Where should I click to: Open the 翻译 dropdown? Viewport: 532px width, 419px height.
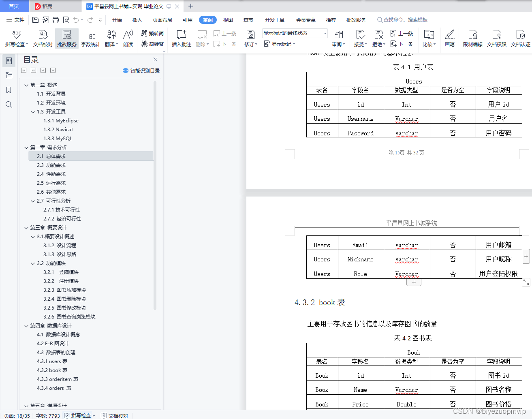click(111, 45)
